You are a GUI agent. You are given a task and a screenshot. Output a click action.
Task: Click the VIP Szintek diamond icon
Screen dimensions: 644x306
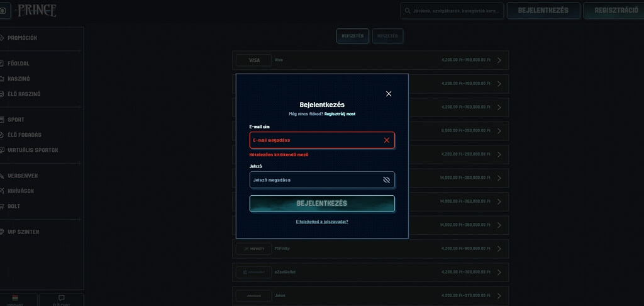[x=2, y=232]
